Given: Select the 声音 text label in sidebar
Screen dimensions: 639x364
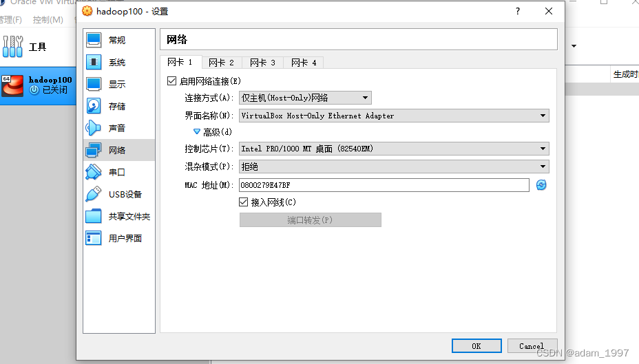Looking at the screenshot, I should 117,128.
